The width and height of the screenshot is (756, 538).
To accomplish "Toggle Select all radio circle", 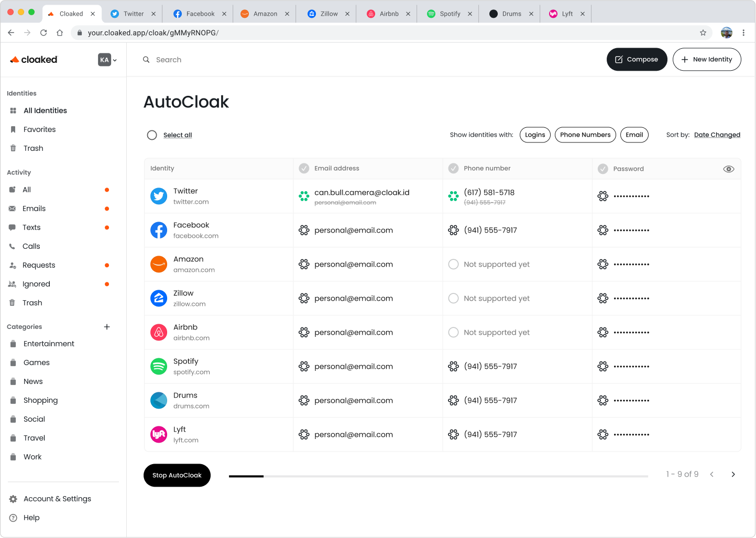I will pyautogui.click(x=152, y=135).
